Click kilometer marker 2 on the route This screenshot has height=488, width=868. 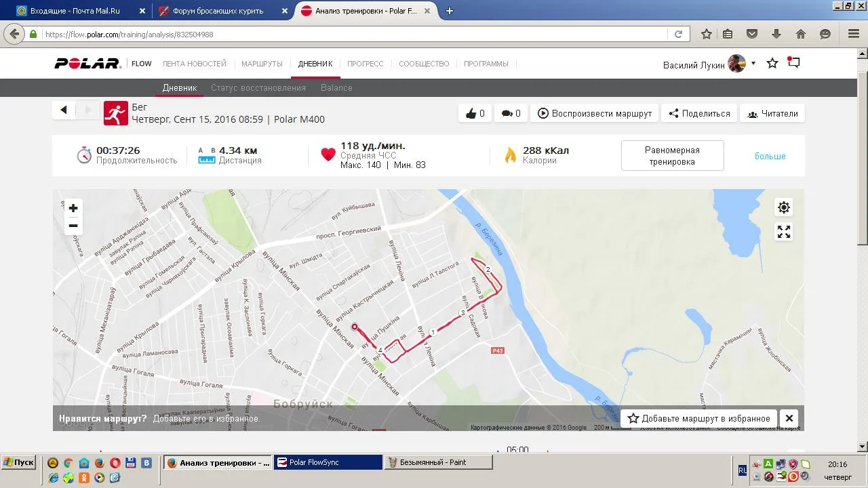488,270
